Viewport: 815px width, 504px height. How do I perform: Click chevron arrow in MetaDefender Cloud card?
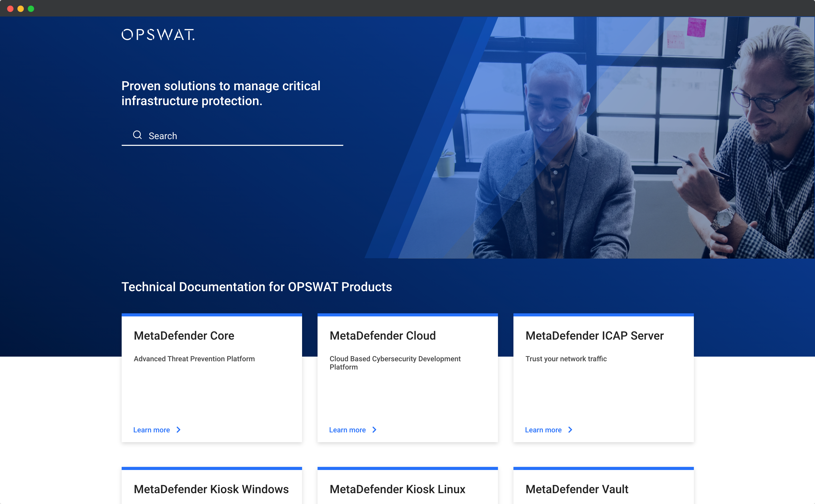click(x=374, y=430)
